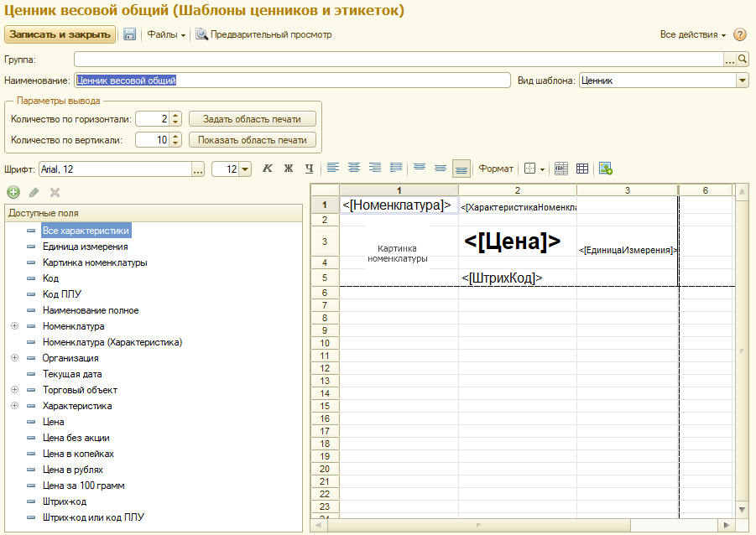Toggle italic К formatting
This screenshot has height=535, width=756.
268,169
